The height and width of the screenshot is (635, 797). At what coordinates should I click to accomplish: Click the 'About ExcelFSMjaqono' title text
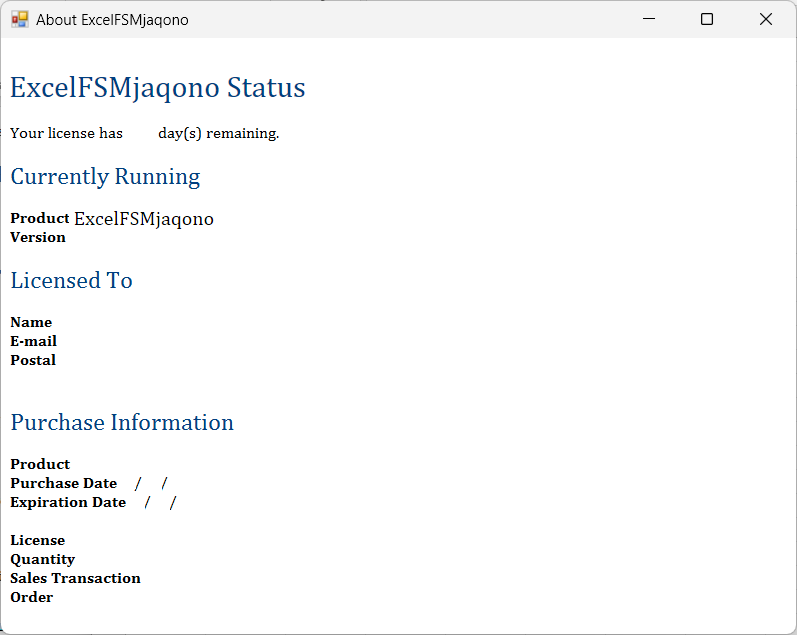112,20
